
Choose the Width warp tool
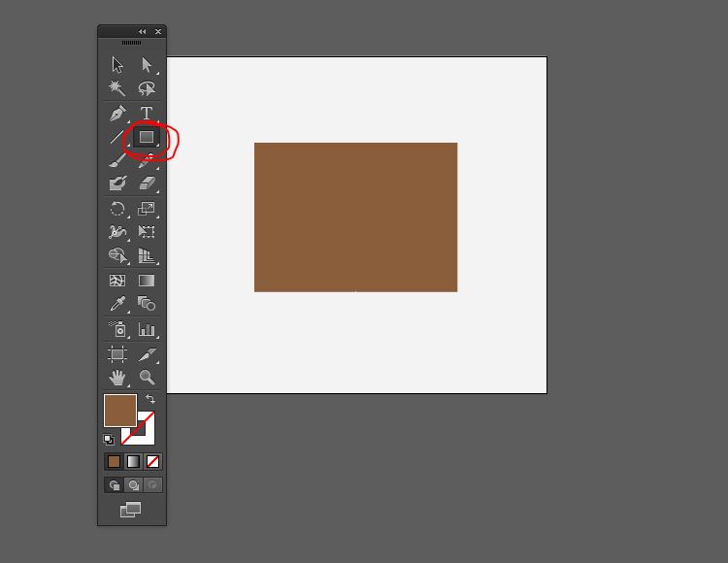(x=117, y=232)
